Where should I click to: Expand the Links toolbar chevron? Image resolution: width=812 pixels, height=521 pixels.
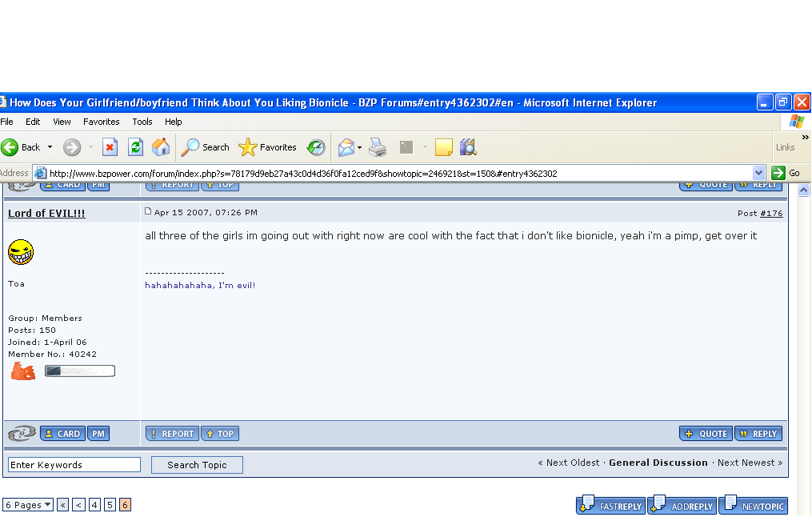(x=806, y=137)
